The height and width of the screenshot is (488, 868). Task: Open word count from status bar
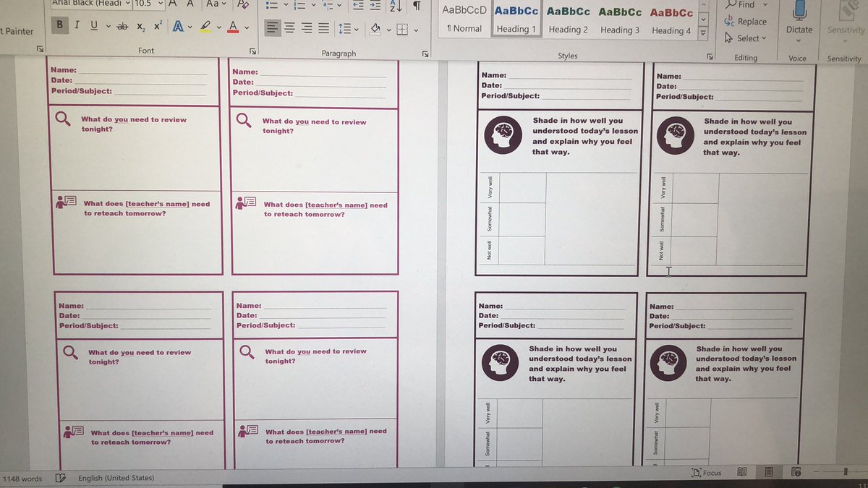22,479
